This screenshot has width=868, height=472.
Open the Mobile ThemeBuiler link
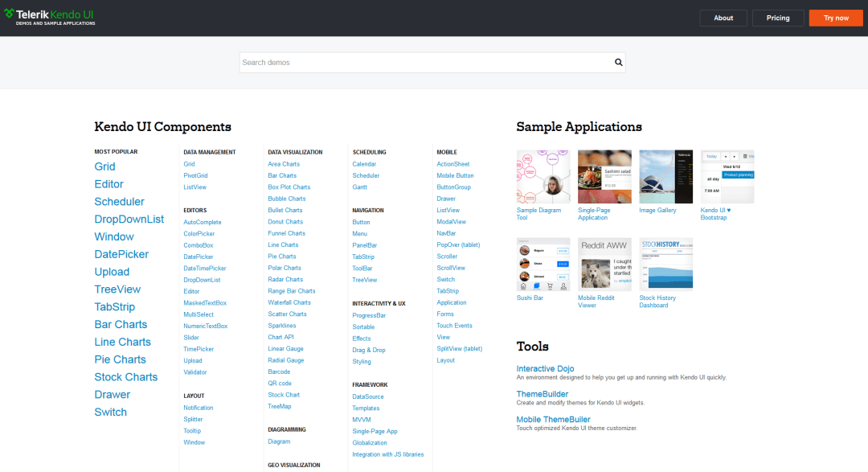point(553,420)
